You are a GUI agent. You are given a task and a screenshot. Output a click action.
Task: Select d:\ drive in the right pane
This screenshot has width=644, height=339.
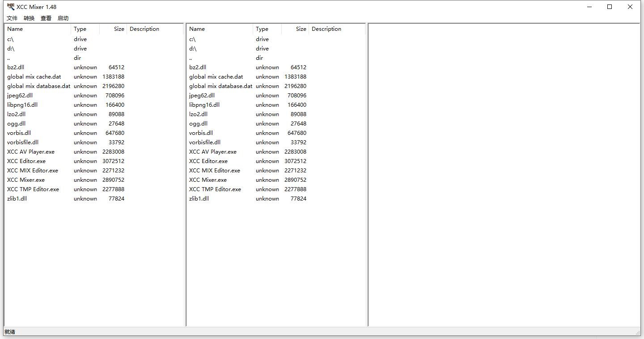(x=193, y=49)
